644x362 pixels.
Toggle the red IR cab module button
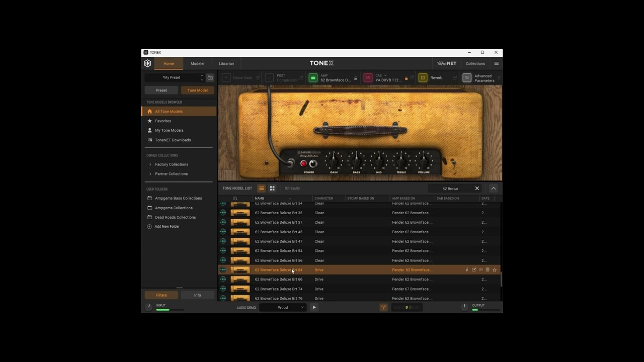pos(368,78)
